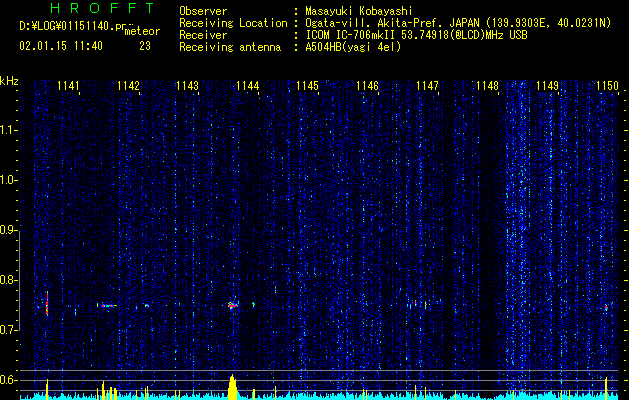Click the gray frequency range bar on left axis
The width and height of the screenshot is (629, 400).
pos(20,281)
